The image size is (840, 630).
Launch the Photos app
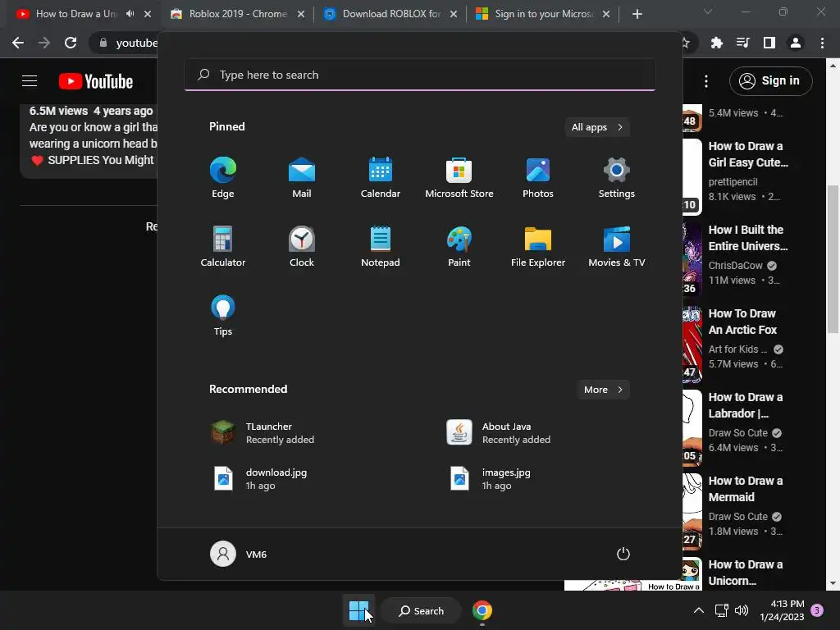(538, 178)
